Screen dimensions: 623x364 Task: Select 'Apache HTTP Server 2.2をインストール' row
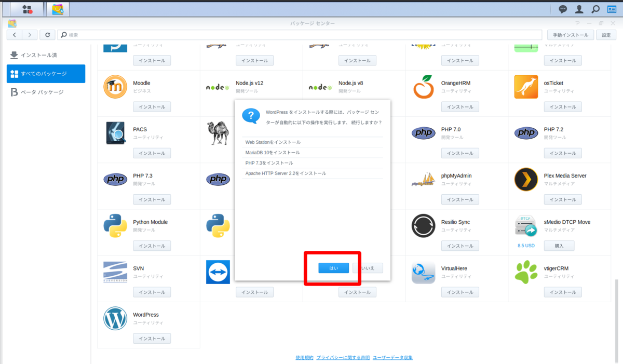[313, 173]
